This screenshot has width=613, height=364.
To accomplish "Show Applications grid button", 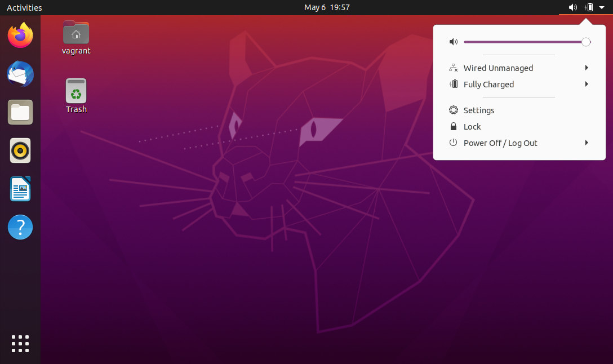I will [20, 343].
